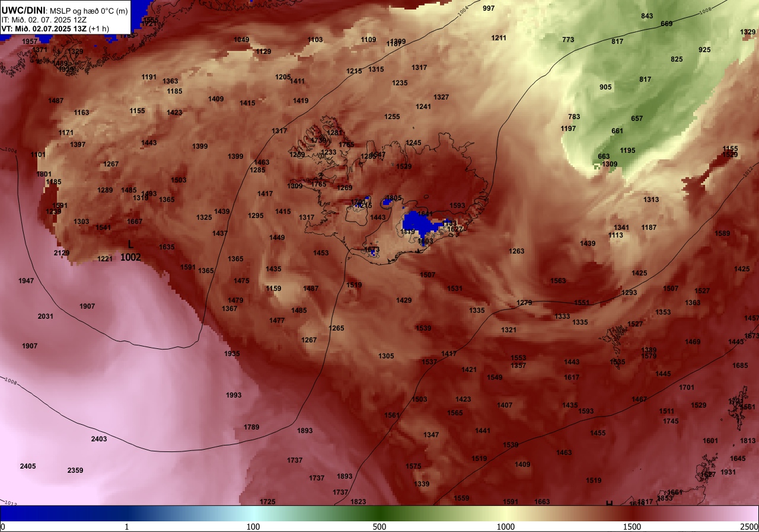Click the value '1263'
Image resolution: width=759 pixels, height=532 pixels.
point(516,251)
